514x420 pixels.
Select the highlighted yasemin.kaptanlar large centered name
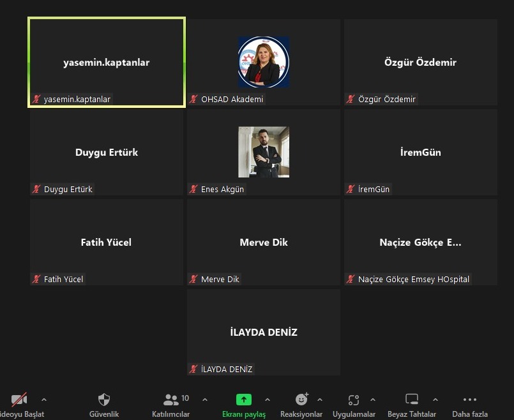(106, 63)
